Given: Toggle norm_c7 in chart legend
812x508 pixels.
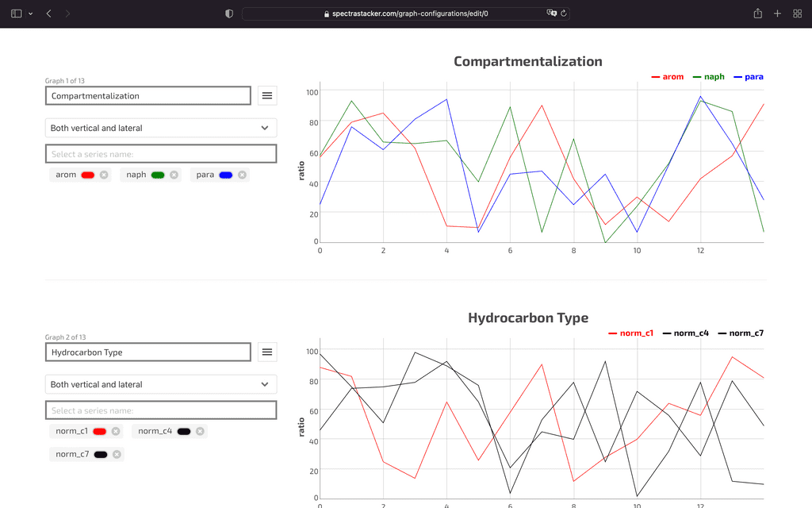Looking at the screenshot, I should 741,333.
